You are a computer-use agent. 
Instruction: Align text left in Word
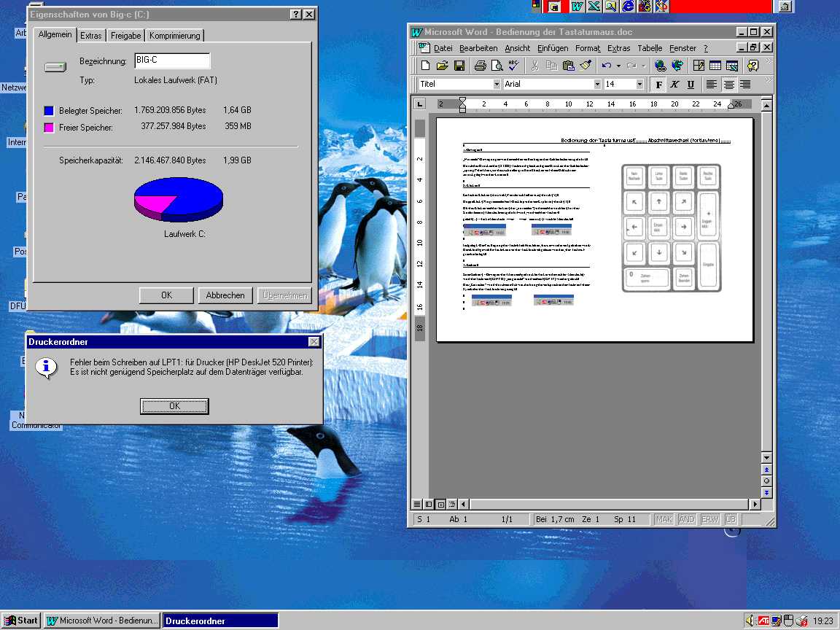pos(712,84)
